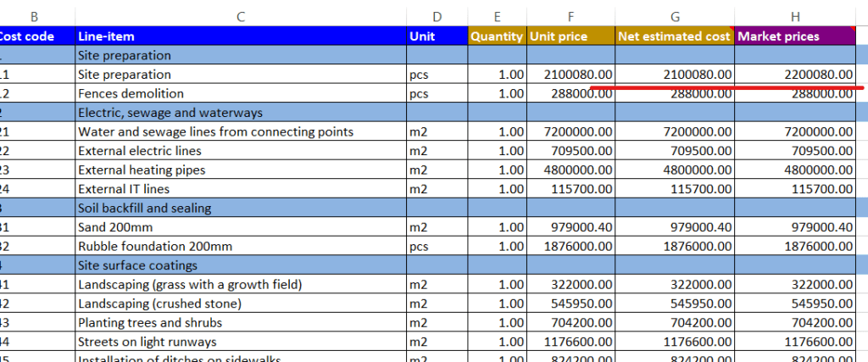This screenshot has height=362, width=868.
Task: Select the "External heating pipes" cell
Action: pos(240,170)
